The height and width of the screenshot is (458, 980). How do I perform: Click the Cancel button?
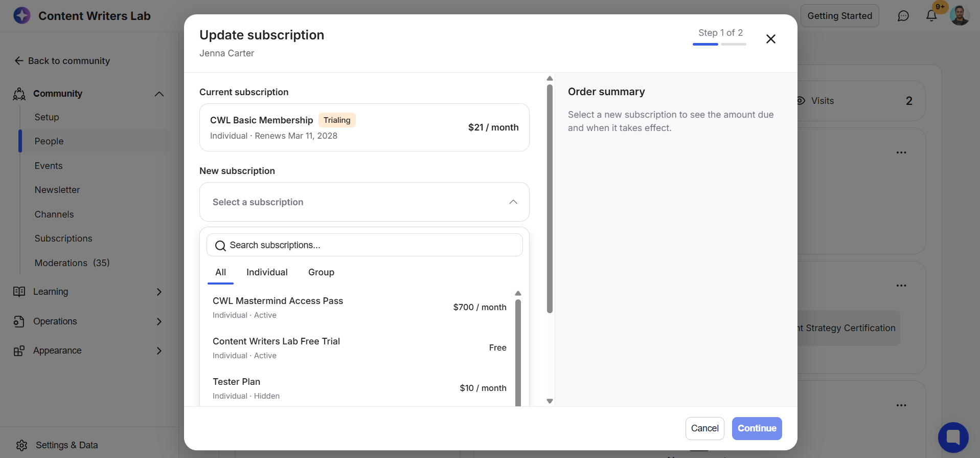tap(705, 428)
